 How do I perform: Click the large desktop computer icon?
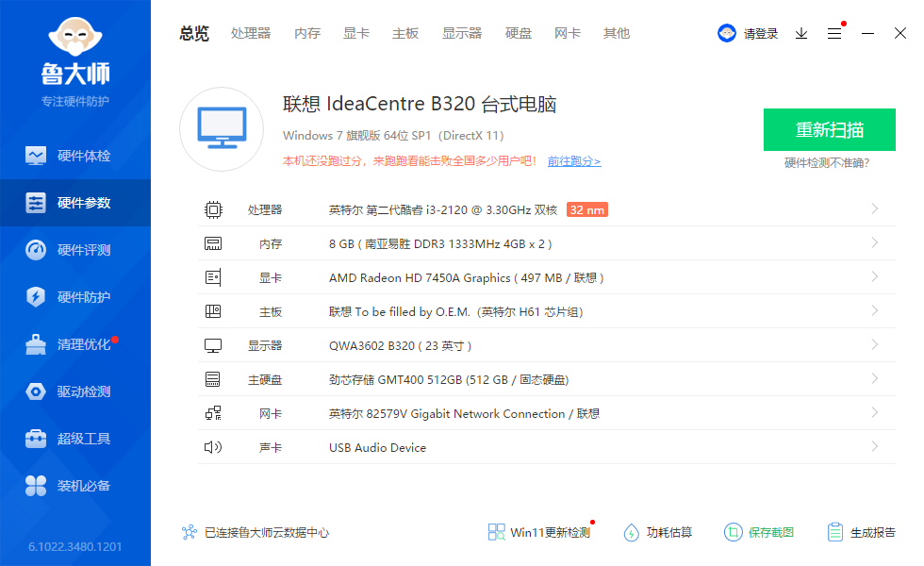pos(222,129)
